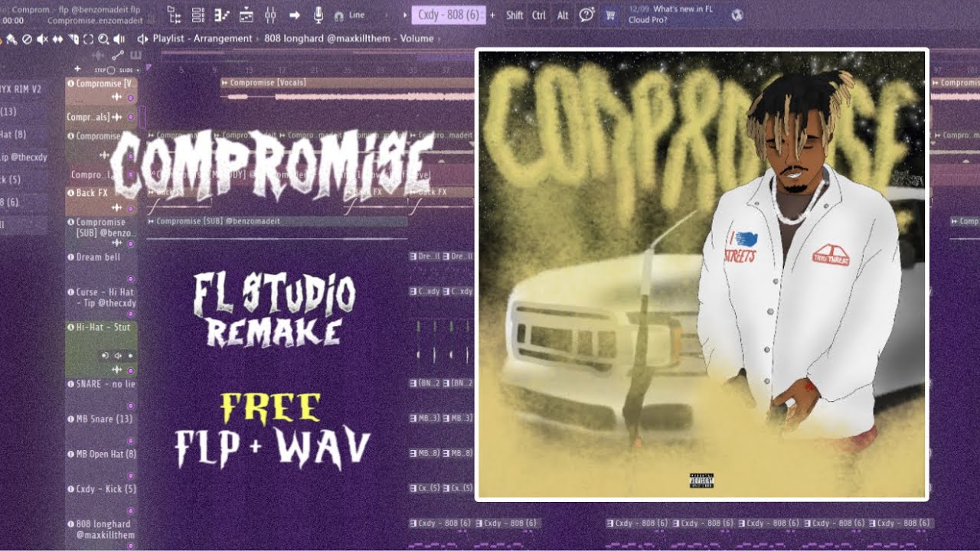
Task: Select the Compromise [SUB] @benzo.. track
Action: [101, 233]
